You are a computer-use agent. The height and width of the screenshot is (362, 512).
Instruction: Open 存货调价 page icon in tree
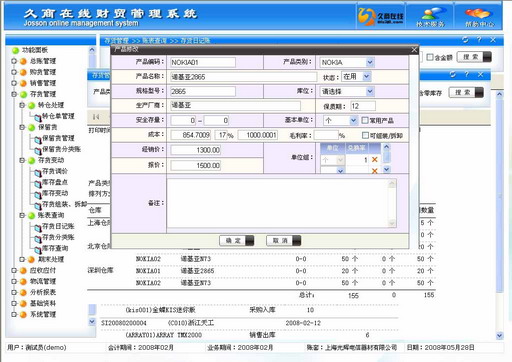(38, 172)
